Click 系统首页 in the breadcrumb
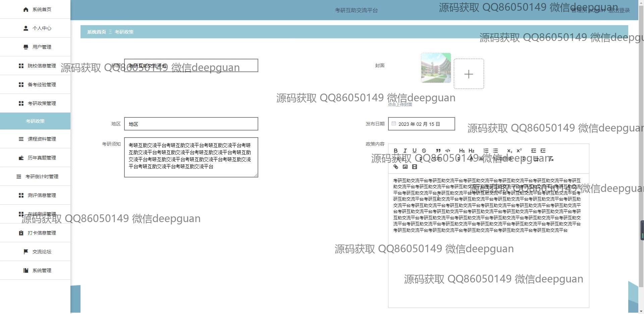Image resolution: width=644 pixels, height=314 pixels. [97, 32]
